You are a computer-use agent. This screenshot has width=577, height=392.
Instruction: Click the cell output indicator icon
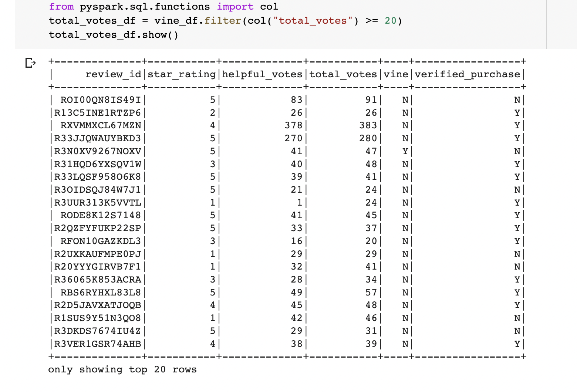(30, 63)
